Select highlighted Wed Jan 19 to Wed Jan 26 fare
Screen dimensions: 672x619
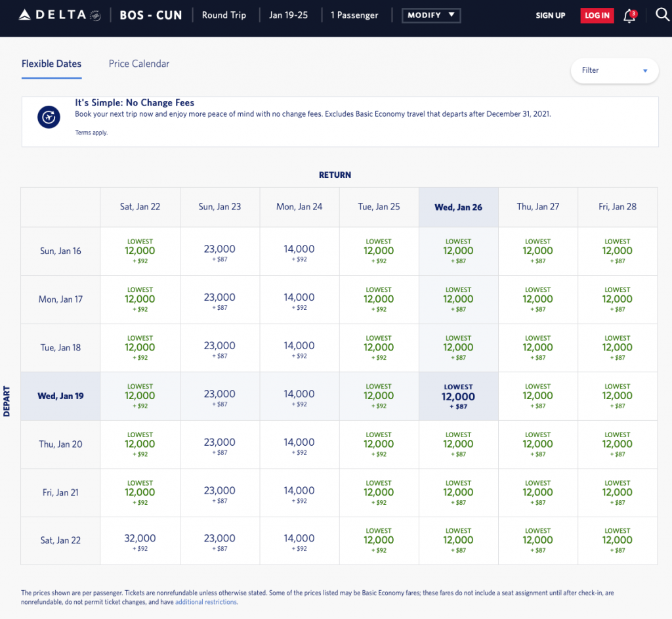coord(458,396)
